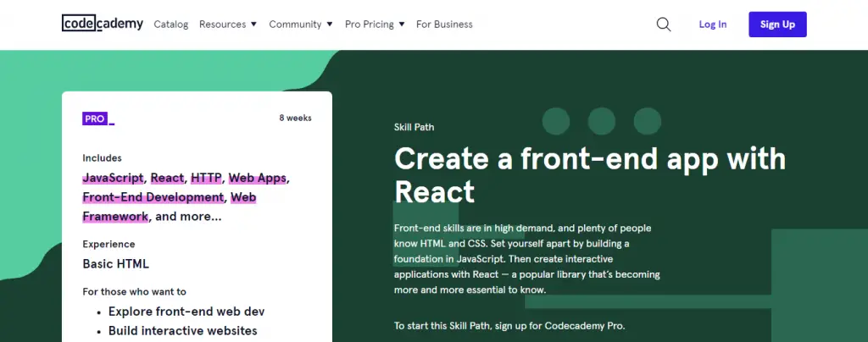This screenshot has height=342, width=868.
Task: Expand the Resources dropdown menu
Action: pyautogui.click(x=227, y=25)
